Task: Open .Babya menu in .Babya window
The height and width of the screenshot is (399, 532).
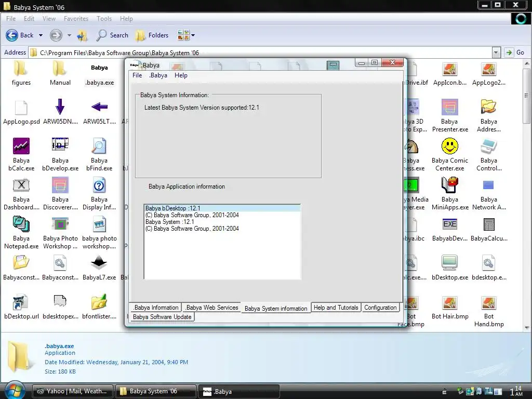Action: click(x=158, y=75)
